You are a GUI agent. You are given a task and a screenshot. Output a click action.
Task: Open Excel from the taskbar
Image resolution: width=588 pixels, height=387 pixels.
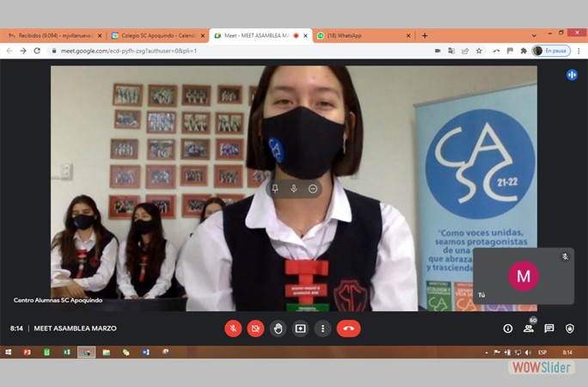[67, 352]
